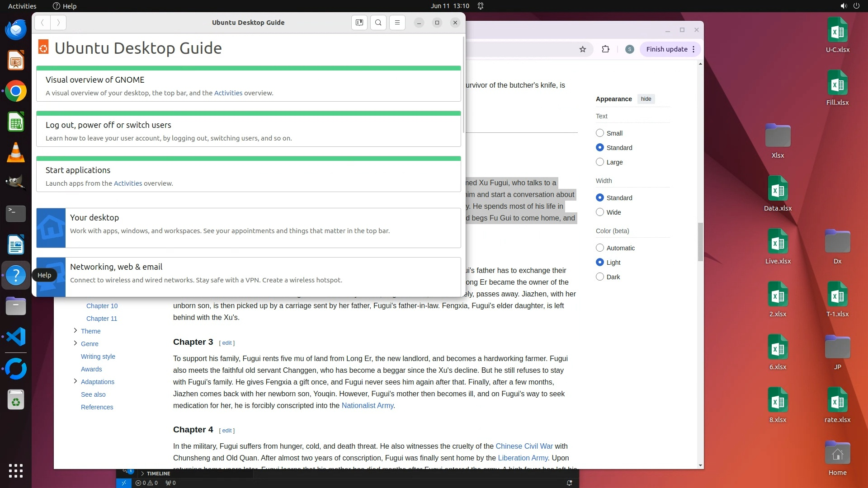Open the VLC media player dock icon
Viewport: 868px width, 488px height.
click(x=16, y=153)
